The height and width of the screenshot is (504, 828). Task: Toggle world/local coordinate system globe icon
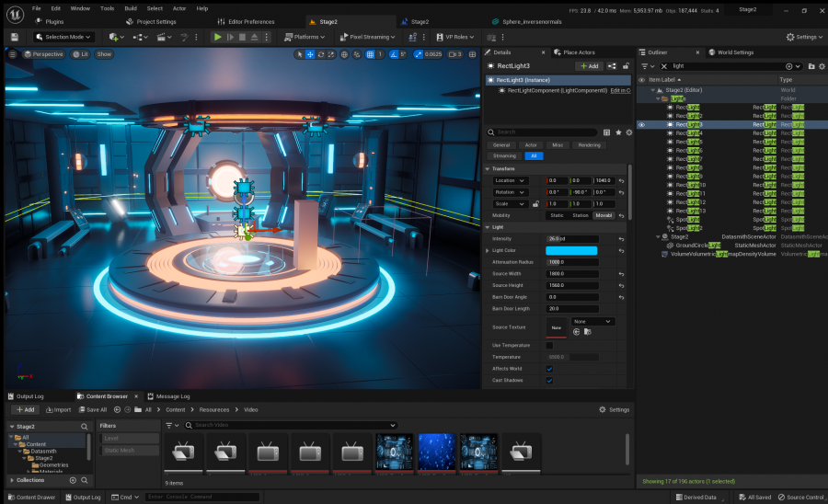coord(344,54)
